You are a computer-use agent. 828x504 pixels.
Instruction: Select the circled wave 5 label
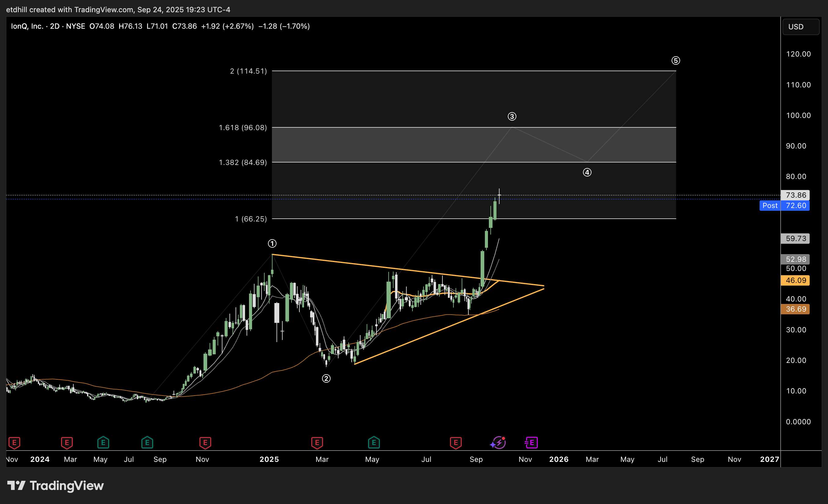tap(676, 60)
